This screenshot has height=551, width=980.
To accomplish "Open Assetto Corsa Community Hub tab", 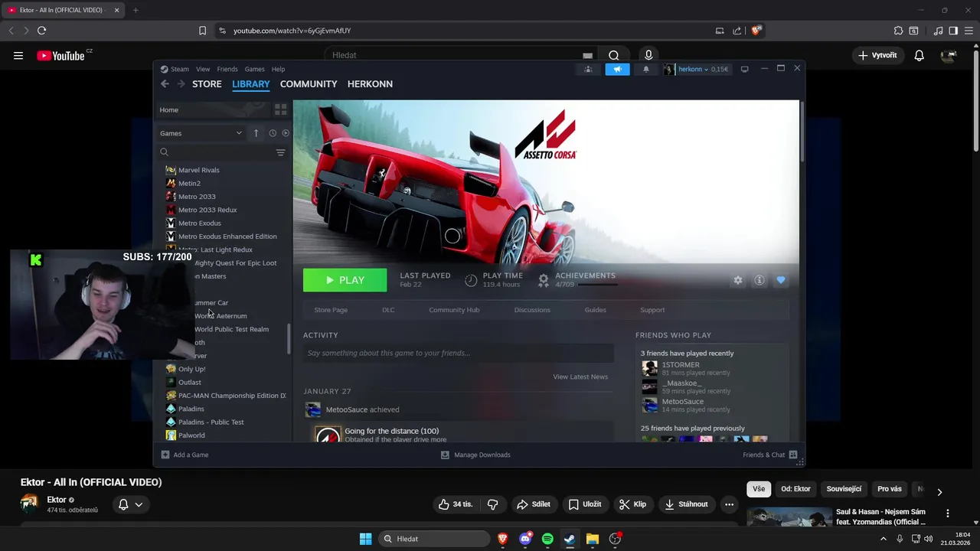I will pos(454,310).
